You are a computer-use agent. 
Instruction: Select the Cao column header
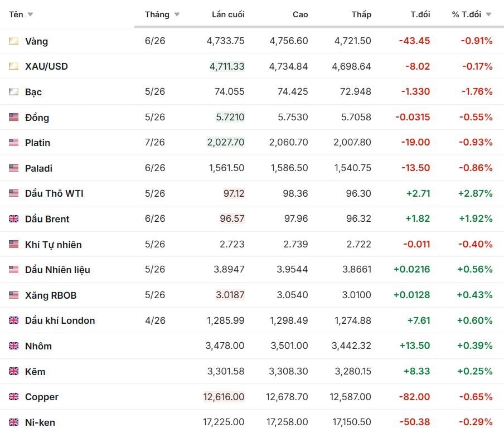(x=300, y=14)
